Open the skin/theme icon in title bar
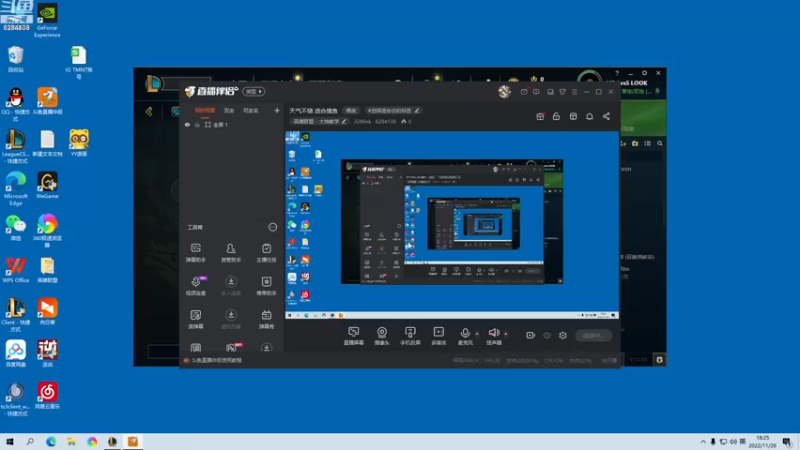 [562, 92]
